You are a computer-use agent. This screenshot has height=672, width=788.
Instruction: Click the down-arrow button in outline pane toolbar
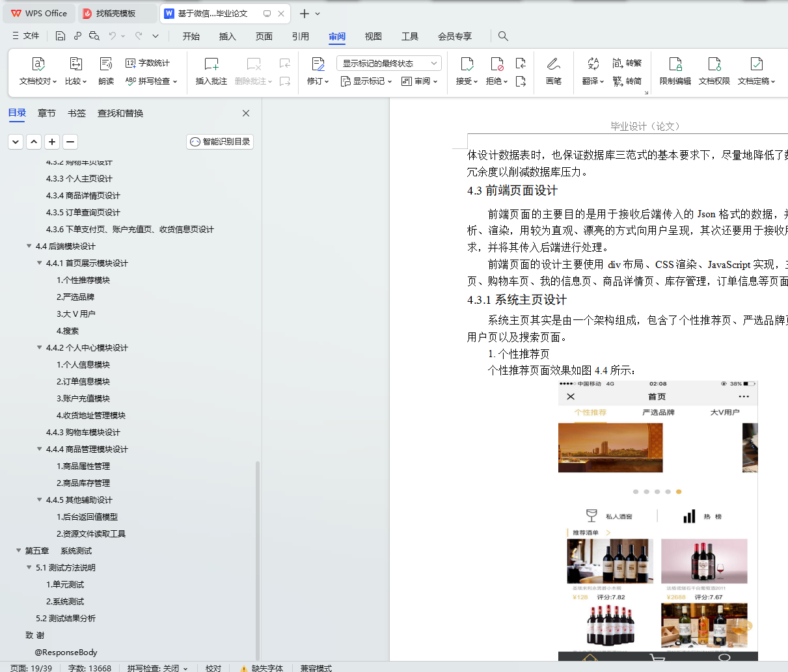click(x=16, y=141)
